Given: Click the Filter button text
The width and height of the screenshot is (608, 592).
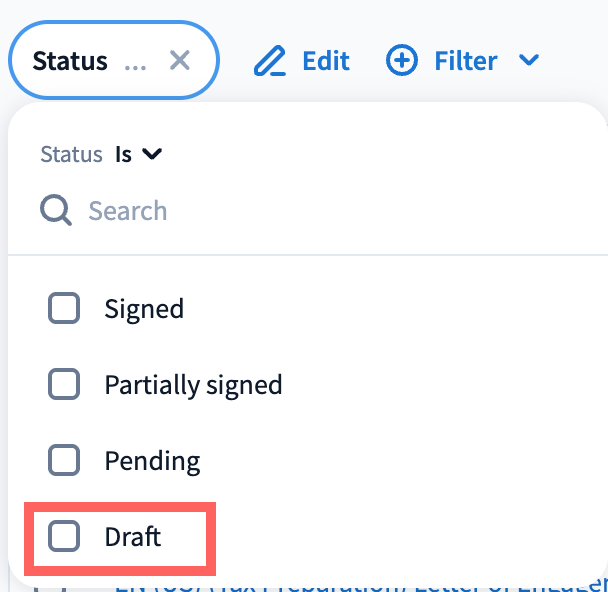Looking at the screenshot, I should tap(466, 61).
